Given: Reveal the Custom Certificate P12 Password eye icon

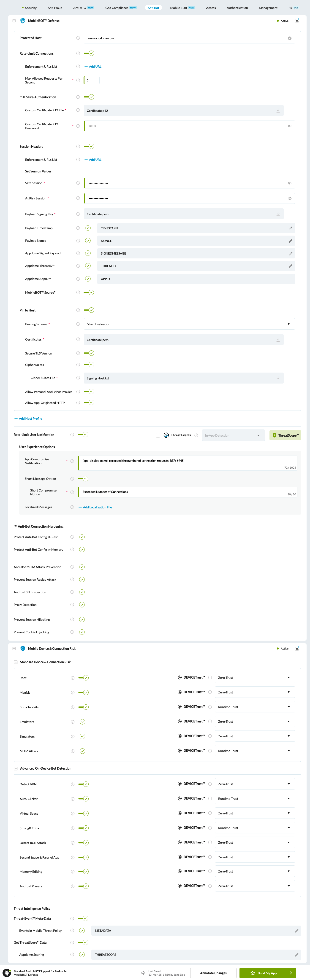Looking at the screenshot, I should point(289,126).
